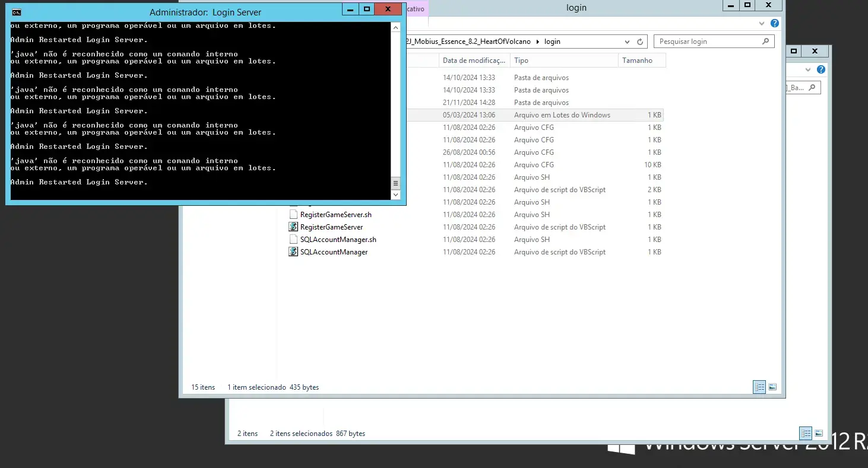This screenshot has width=868, height=468.
Task: Click the console scrollbar thumb
Action: coord(395,183)
